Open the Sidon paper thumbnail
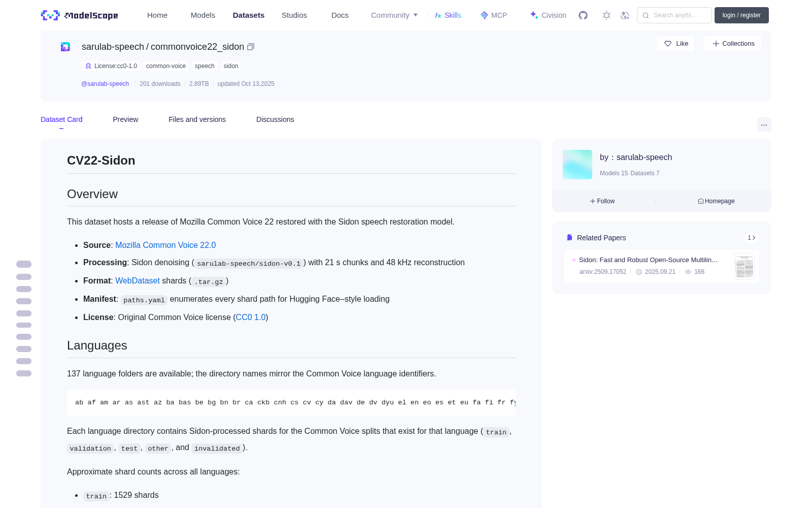This screenshot has width=812, height=508. pos(745,266)
